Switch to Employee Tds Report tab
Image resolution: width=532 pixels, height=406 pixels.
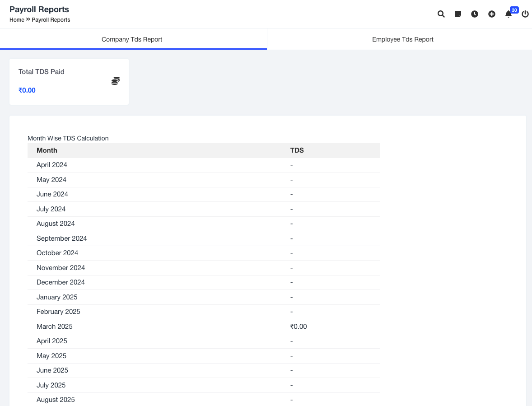pyautogui.click(x=402, y=39)
